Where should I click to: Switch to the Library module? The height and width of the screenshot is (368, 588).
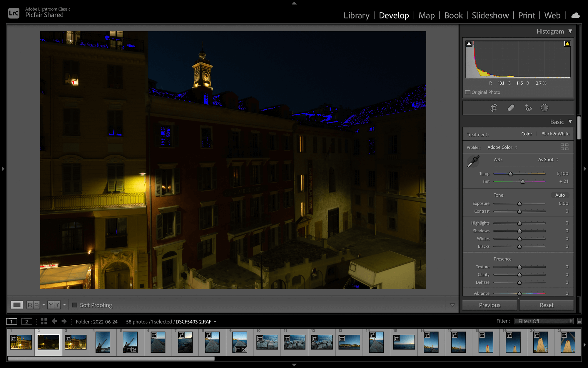356,15
